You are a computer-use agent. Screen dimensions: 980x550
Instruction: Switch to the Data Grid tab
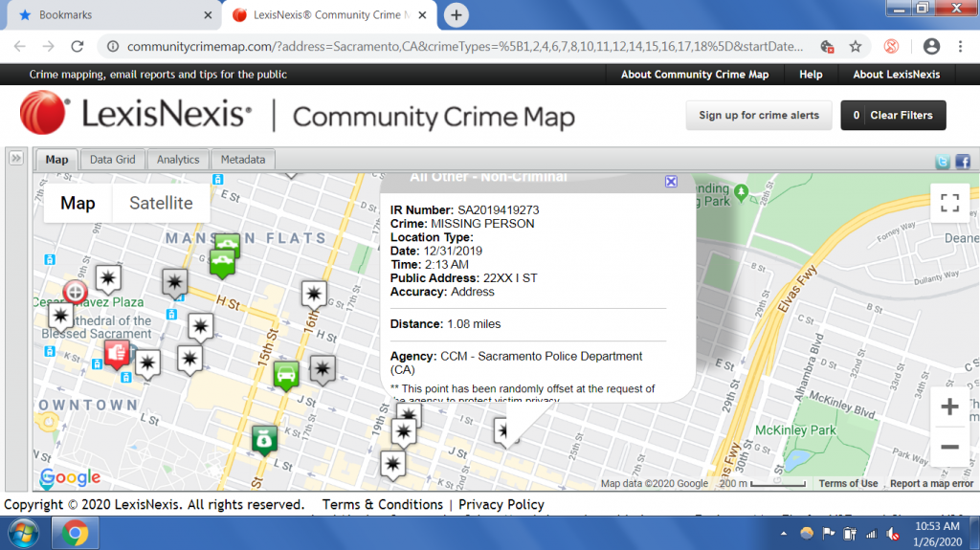(112, 160)
